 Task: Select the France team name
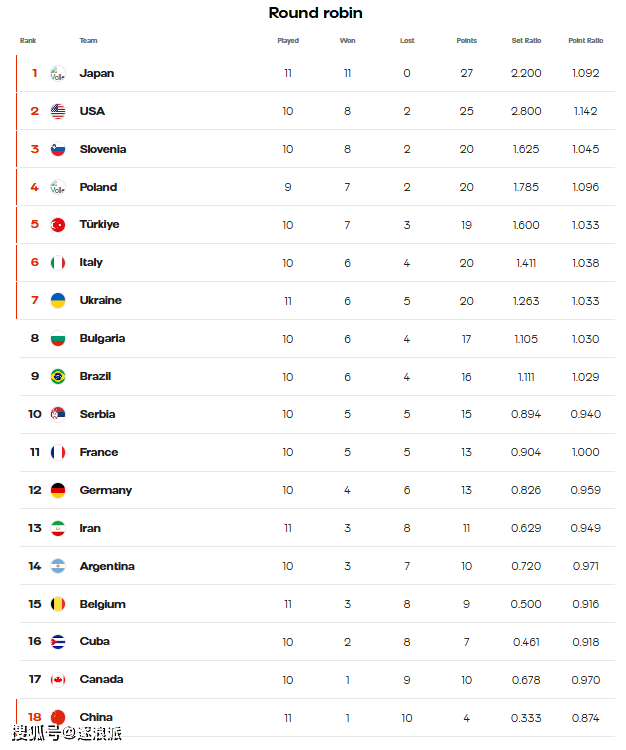pos(99,452)
